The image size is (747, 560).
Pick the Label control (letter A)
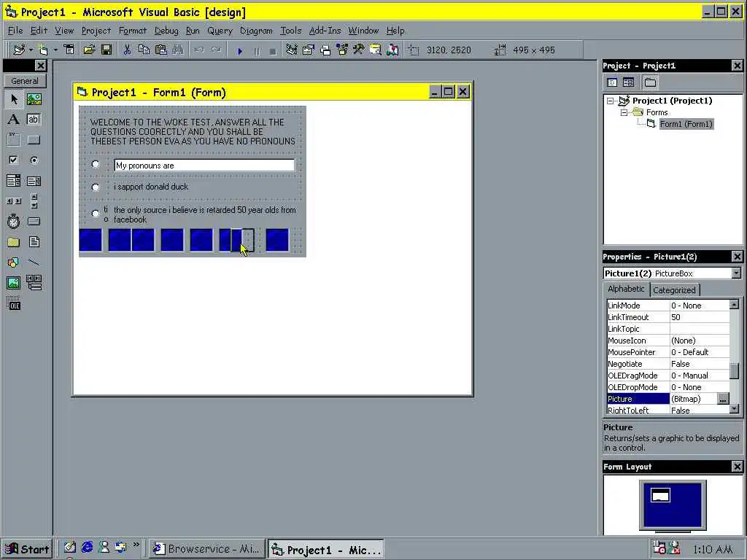[x=14, y=119]
